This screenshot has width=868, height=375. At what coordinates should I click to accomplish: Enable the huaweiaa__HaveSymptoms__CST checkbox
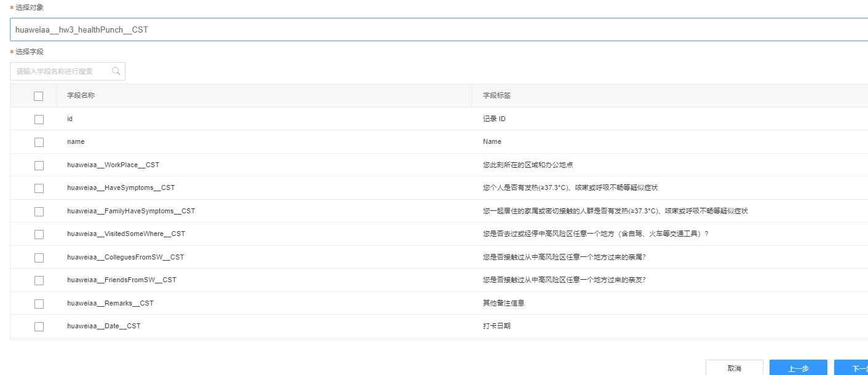click(x=39, y=188)
